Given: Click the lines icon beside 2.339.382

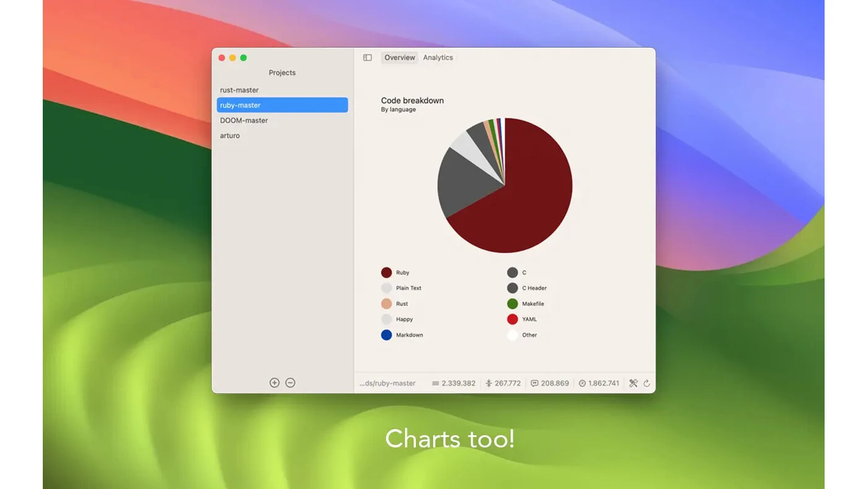Looking at the screenshot, I should (436, 384).
